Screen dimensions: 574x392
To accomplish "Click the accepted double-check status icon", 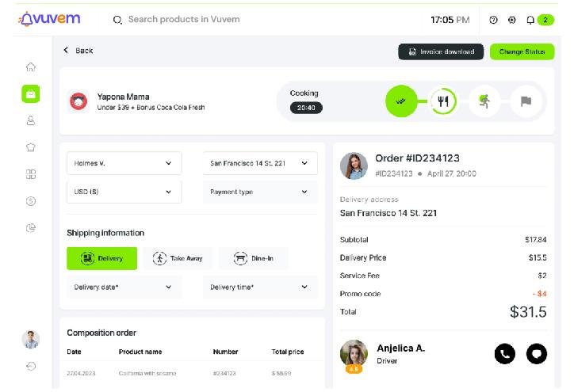I will (x=401, y=101).
